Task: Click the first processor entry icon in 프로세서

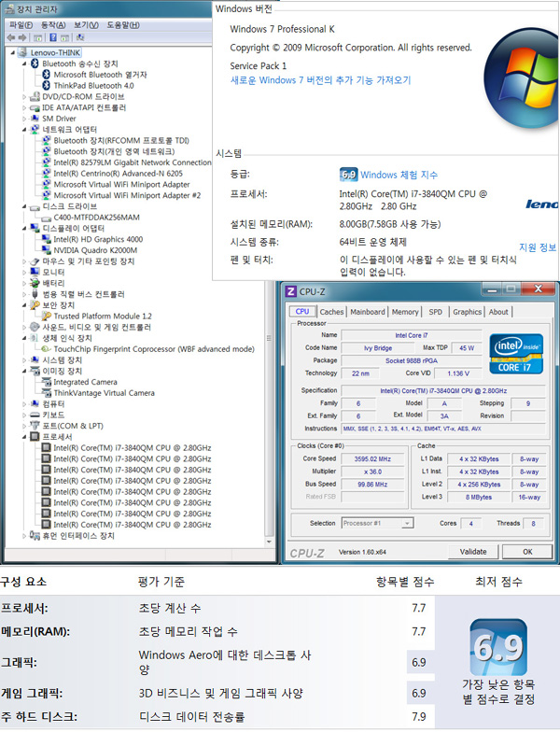Action: click(47, 448)
